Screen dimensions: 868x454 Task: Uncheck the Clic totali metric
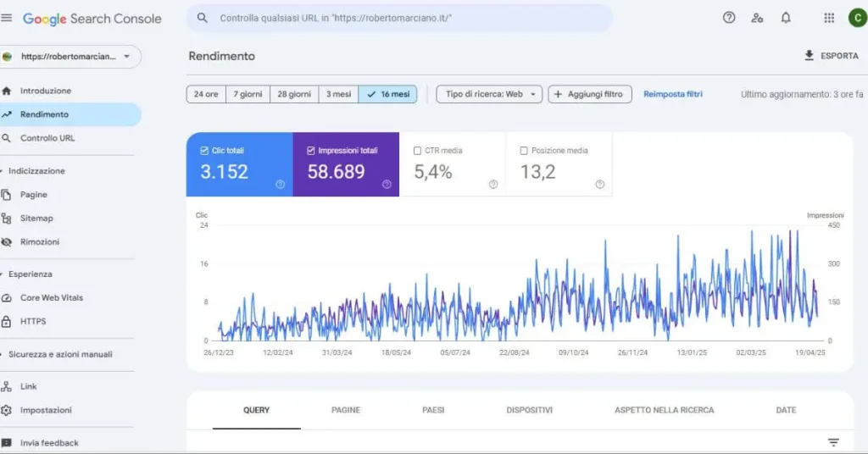(x=204, y=151)
